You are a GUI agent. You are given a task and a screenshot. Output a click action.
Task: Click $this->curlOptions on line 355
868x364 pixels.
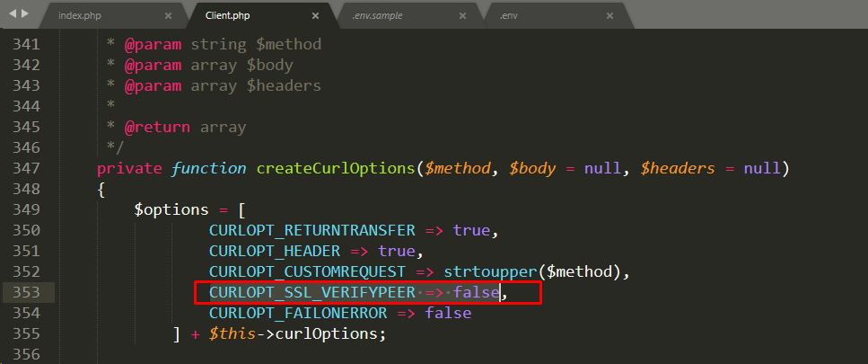pos(293,334)
